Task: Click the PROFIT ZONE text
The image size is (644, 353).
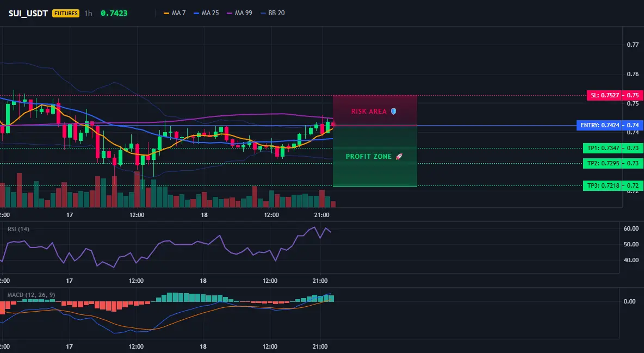Action: pos(368,157)
